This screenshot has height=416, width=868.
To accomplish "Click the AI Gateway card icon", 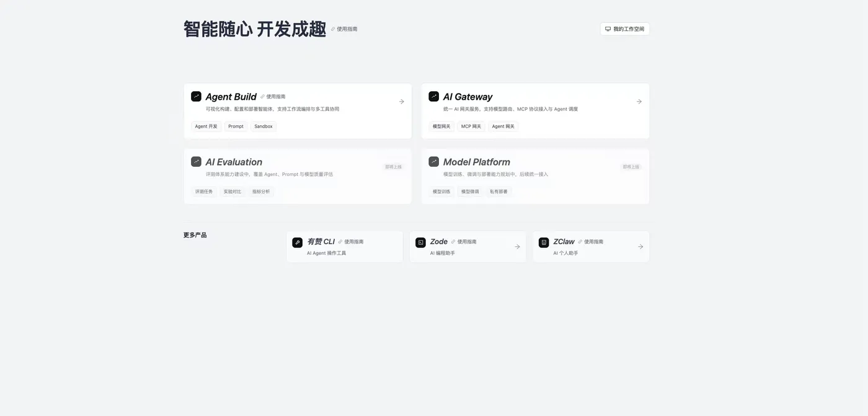I will coord(433,96).
